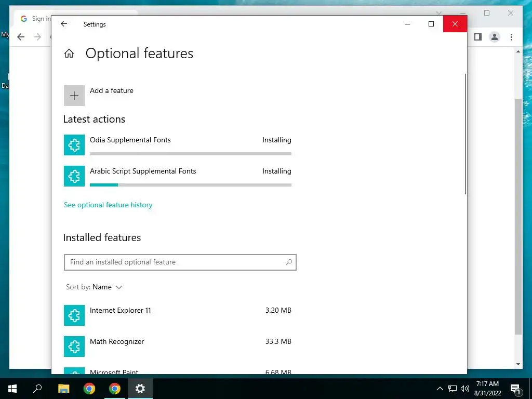Select the Odia Supplemental Fonts entry
Viewport: 532px width, 399px height.
178,145
